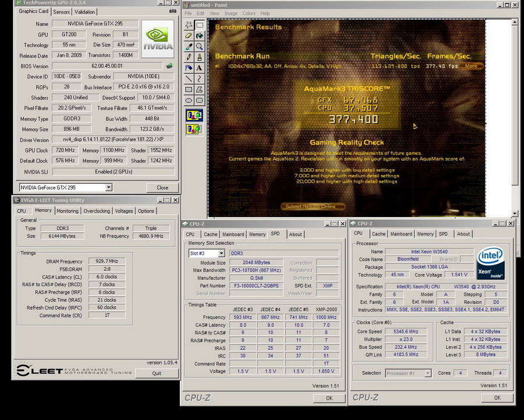Activate the Pick Color eyedropper tool

[x=189, y=47]
